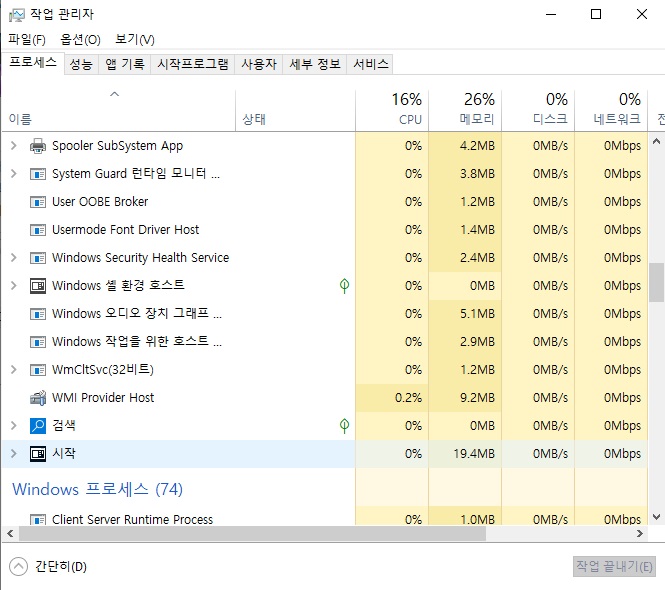This screenshot has height=590, width=665.
Task: Expand the System Guard 런타임 모니터 row
Action: (14, 174)
